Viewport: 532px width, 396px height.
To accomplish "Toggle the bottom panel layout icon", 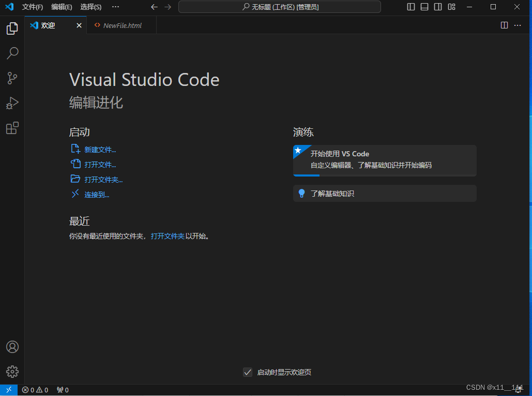I will pos(424,7).
